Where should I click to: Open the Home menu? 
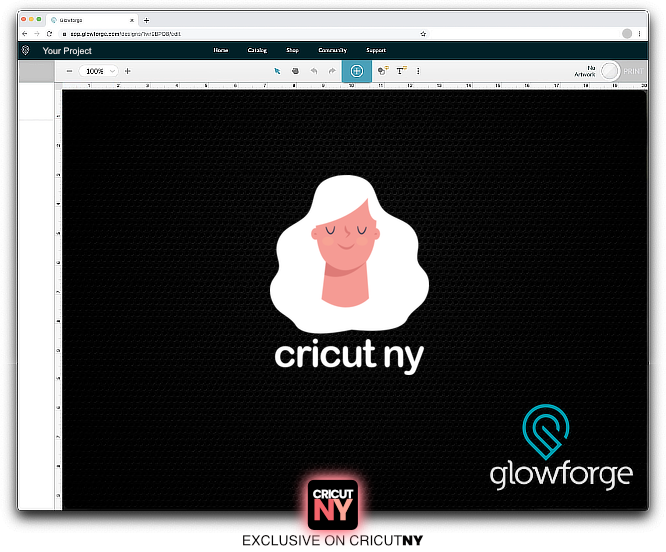point(221,50)
